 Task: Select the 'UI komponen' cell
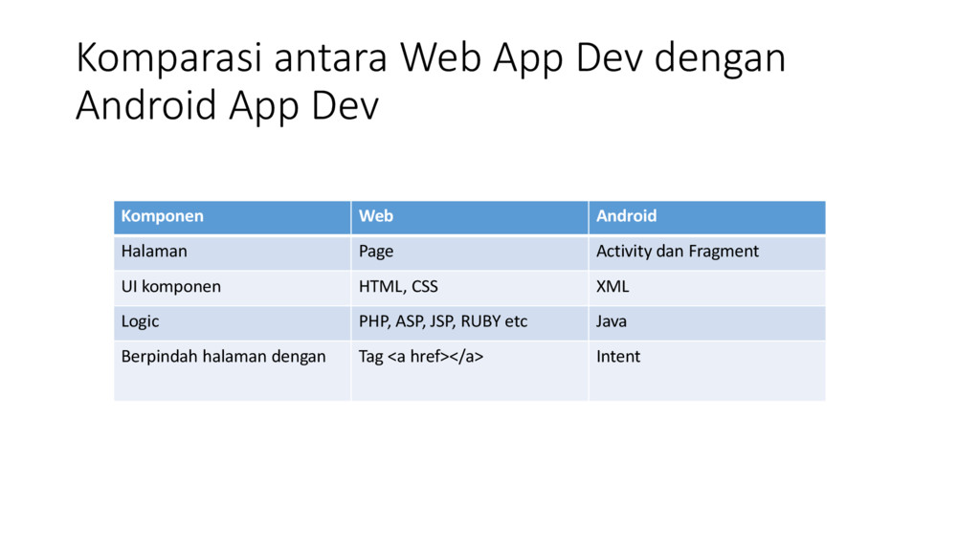point(233,287)
